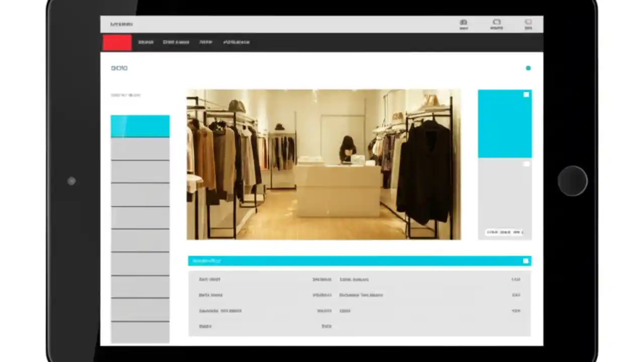Image resolution: width=644 pixels, height=362 pixels.
Task: Open the label icon at bottom of right panel
Action: [505, 232]
